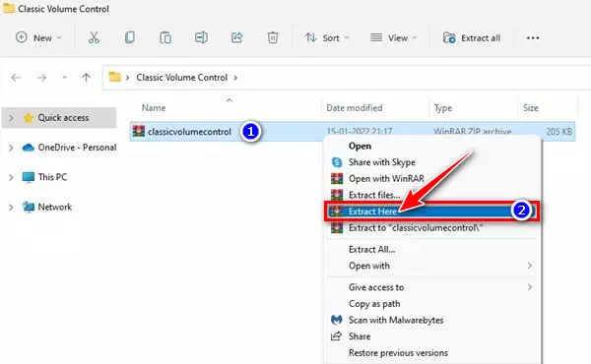The height and width of the screenshot is (364, 591).
Task: Expand the Network tree node
Action: click(11, 207)
